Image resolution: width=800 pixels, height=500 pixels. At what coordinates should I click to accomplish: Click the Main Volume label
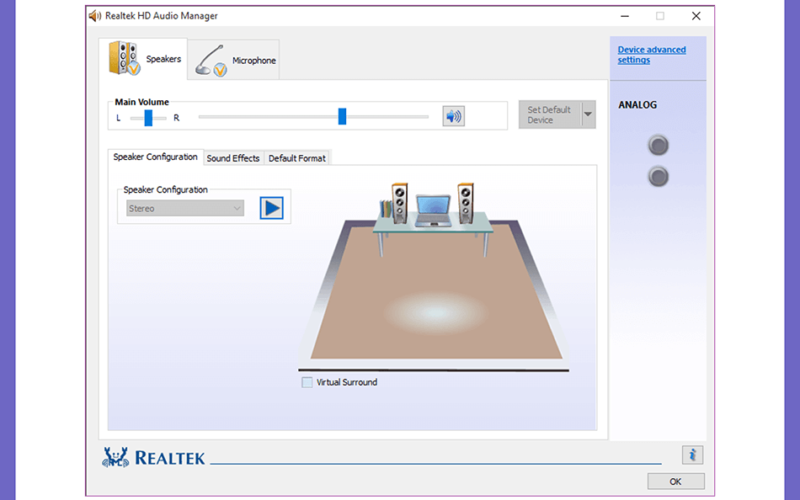click(x=141, y=102)
